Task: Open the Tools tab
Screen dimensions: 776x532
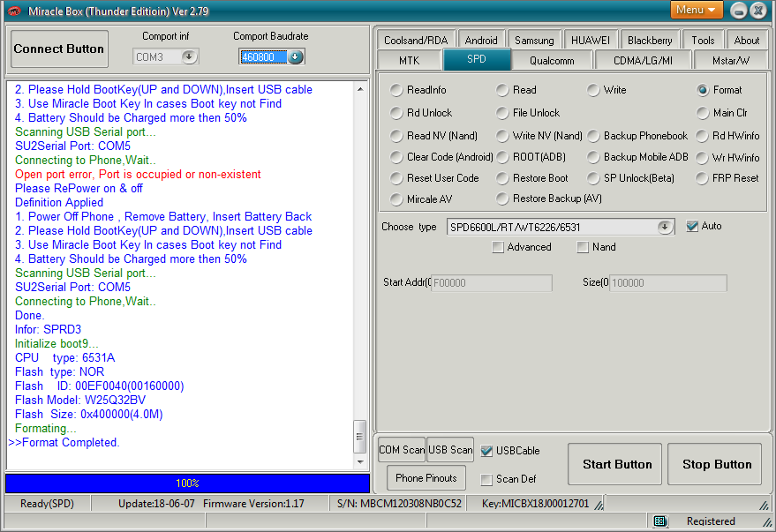Action: click(x=703, y=40)
